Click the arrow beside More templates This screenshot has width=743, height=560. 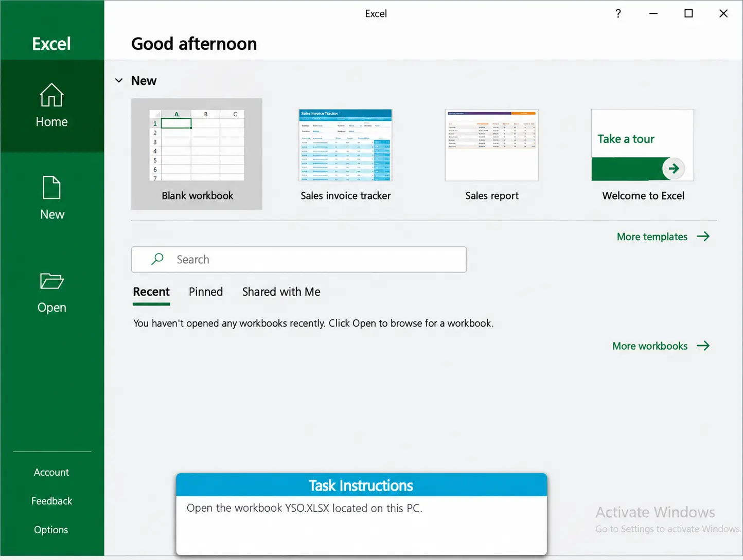coord(703,237)
